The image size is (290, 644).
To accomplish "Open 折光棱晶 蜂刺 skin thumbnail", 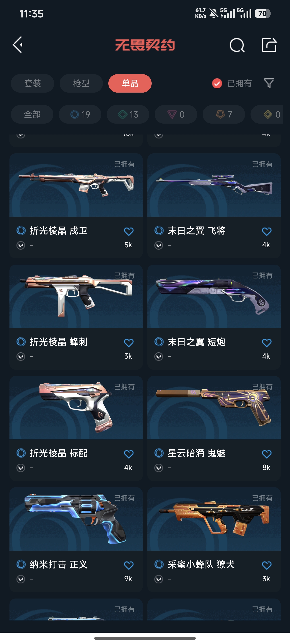I will click(76, 296).
